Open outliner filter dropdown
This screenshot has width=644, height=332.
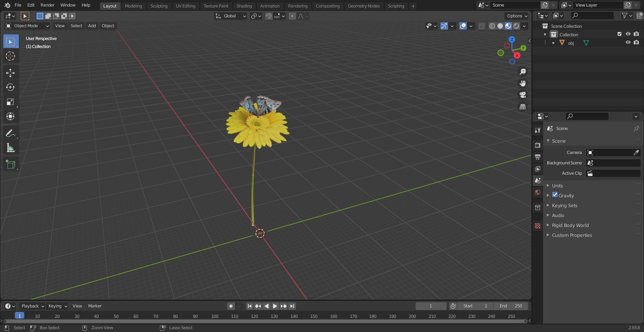click(x=627, y=16)
